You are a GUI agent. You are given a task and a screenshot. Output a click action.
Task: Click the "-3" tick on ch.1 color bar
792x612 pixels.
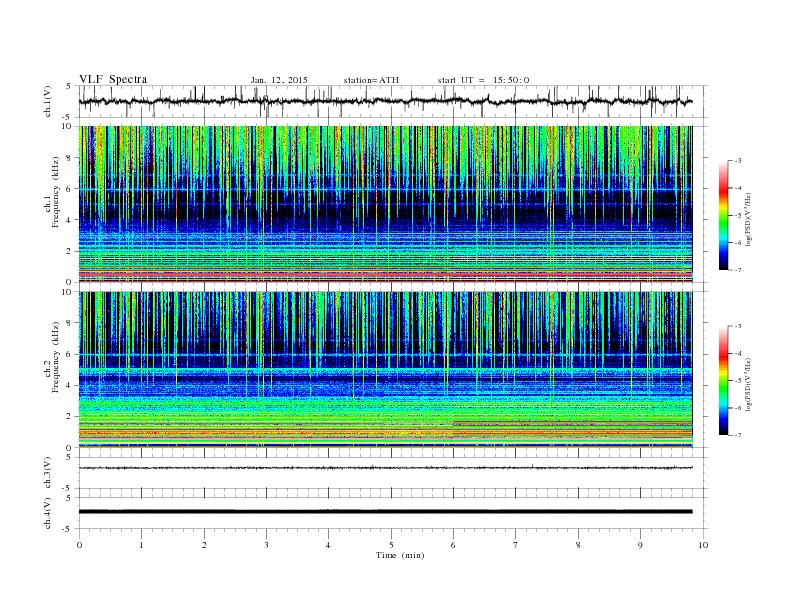pyautogui.click(x=738, y=161)
